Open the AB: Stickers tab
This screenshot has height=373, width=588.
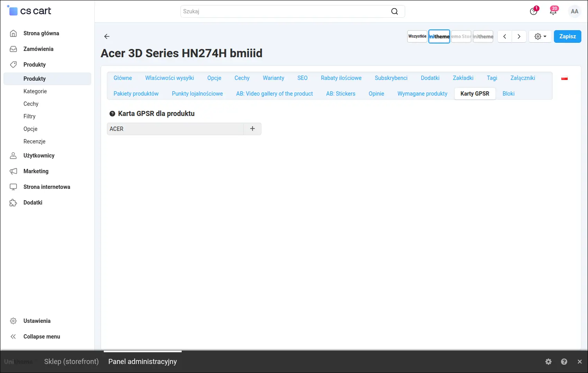341,94
